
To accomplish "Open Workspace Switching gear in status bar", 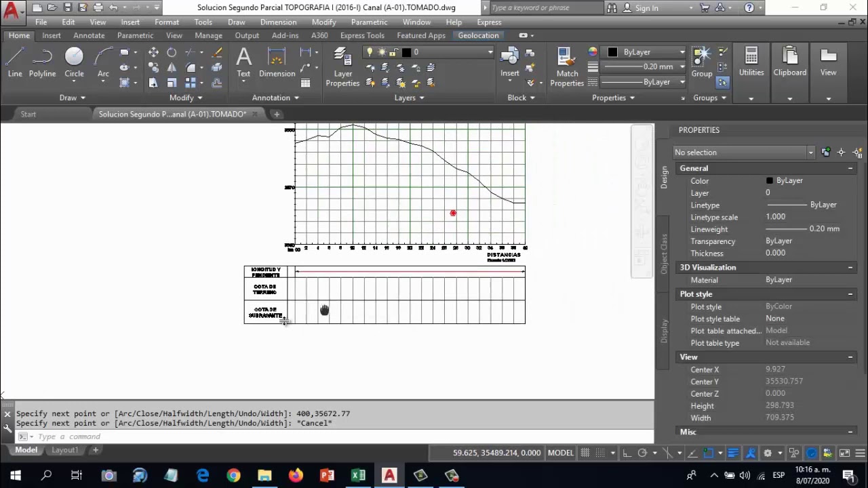I will pos(768,453).
